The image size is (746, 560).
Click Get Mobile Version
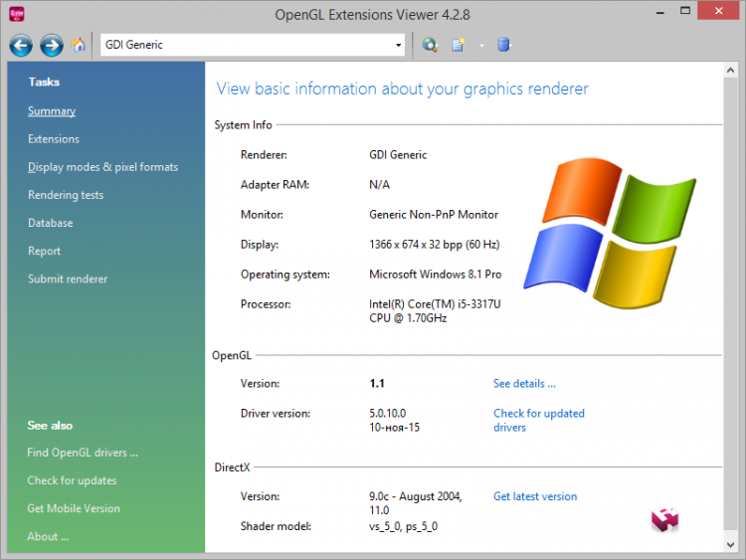point(74,508)
